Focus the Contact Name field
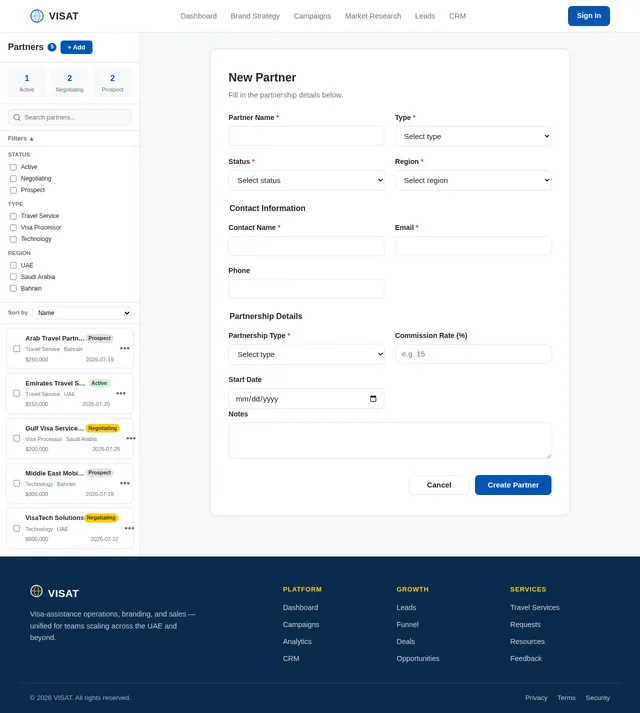Image resolution: width=640 pixels, height=713 pixels. click(x=306, y=246)
